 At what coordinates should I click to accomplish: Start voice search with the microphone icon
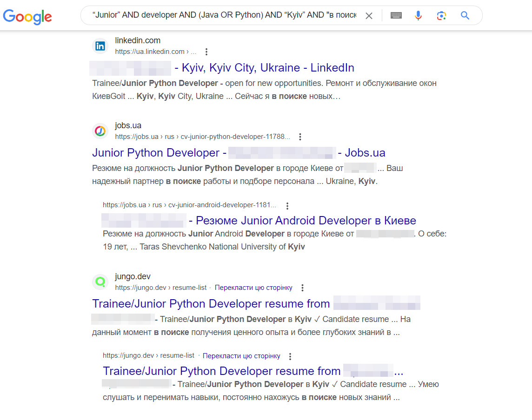pyautogui.click(x=419, y=15)
